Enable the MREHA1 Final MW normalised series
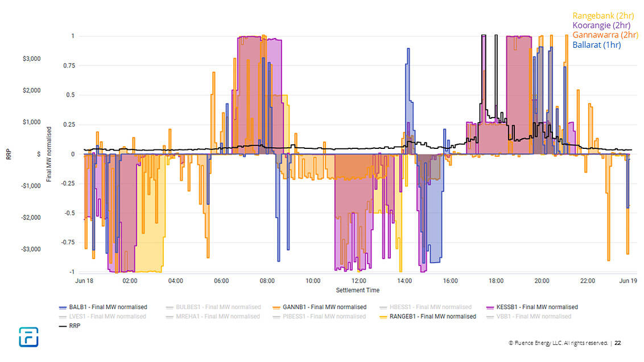 point(218,317)
